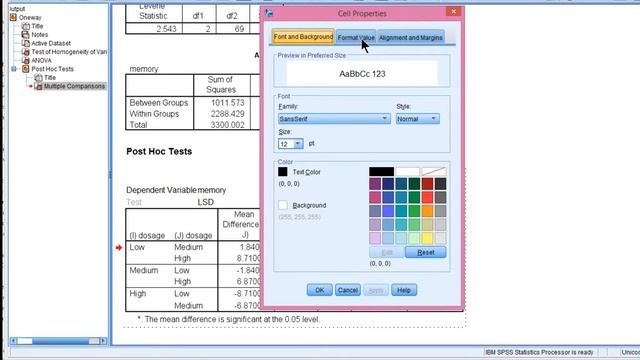Pick the orange palette swatch
Screen dimensions: 640x360
427,211
